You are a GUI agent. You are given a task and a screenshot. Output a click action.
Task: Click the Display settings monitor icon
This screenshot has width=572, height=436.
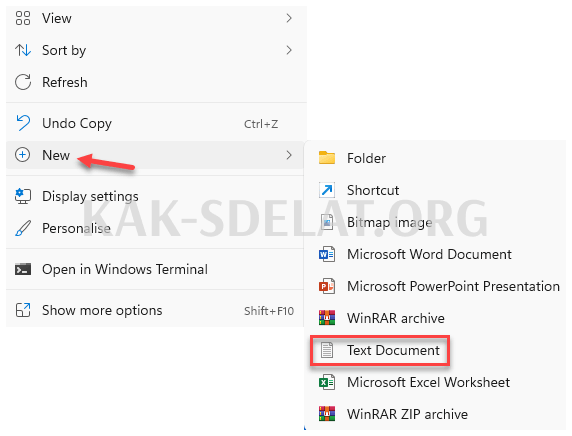point(23,196)
